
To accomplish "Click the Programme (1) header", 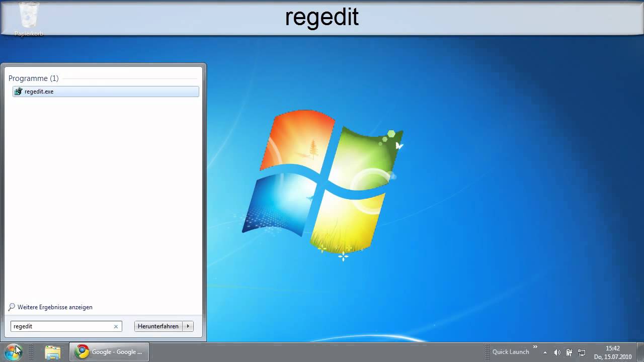I will 34,78.
